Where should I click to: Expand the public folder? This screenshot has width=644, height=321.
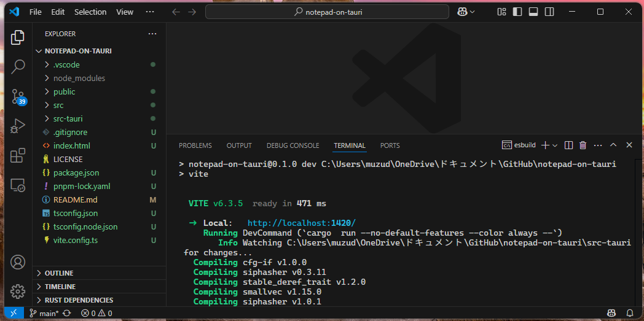pos(100,92)
